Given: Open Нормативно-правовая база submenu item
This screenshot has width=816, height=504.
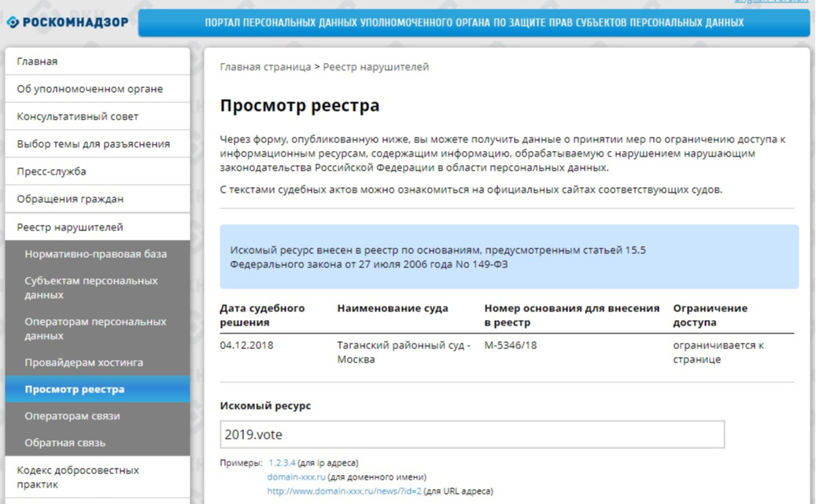Looking at the screenshot, I should click(x=98, y=254).
